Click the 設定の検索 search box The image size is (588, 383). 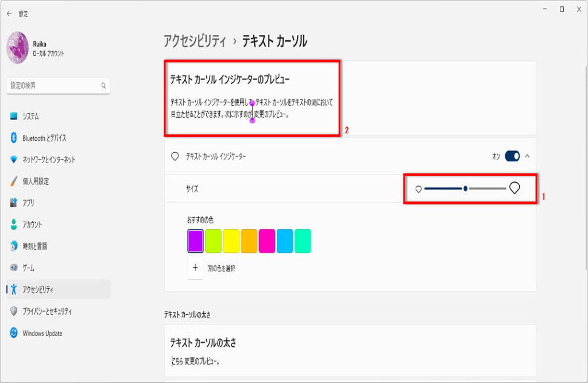click(55, 86)
